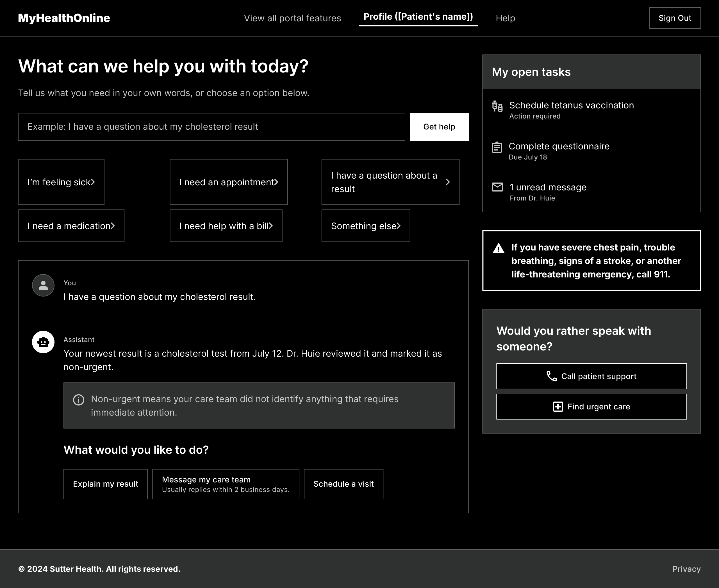Screen dimensions: 719x588
Task: Click the medical cross icon on Find urgent care
Action: (558, 406)
